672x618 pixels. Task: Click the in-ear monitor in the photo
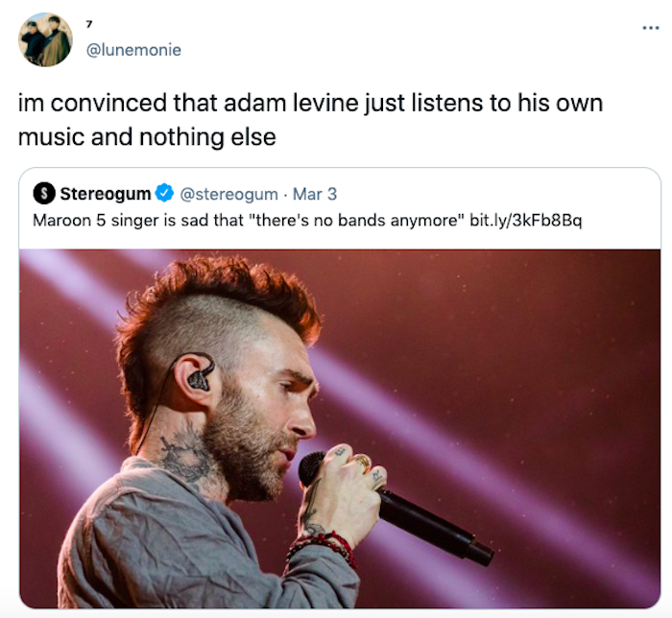click(200, 378)
